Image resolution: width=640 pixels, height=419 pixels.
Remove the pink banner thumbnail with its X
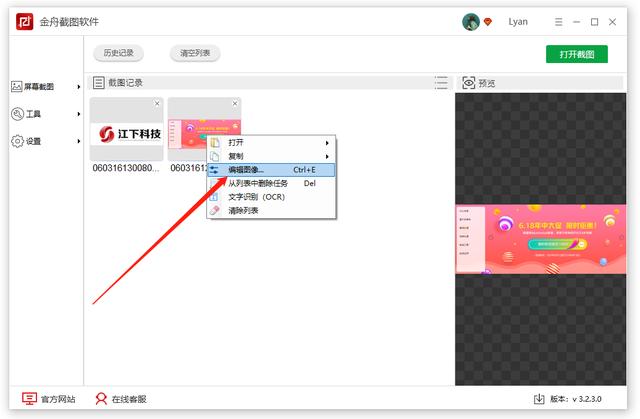(x=235, y=104)
